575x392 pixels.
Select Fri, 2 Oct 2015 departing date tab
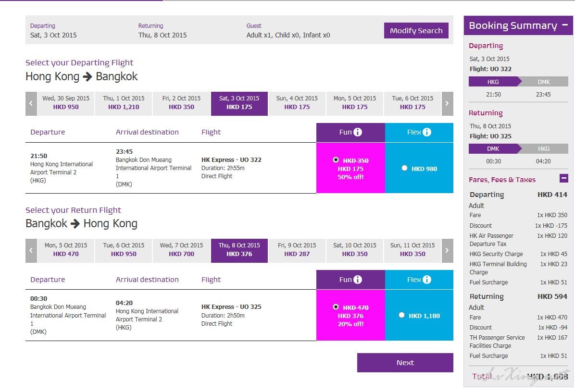(x=181, y=103)
